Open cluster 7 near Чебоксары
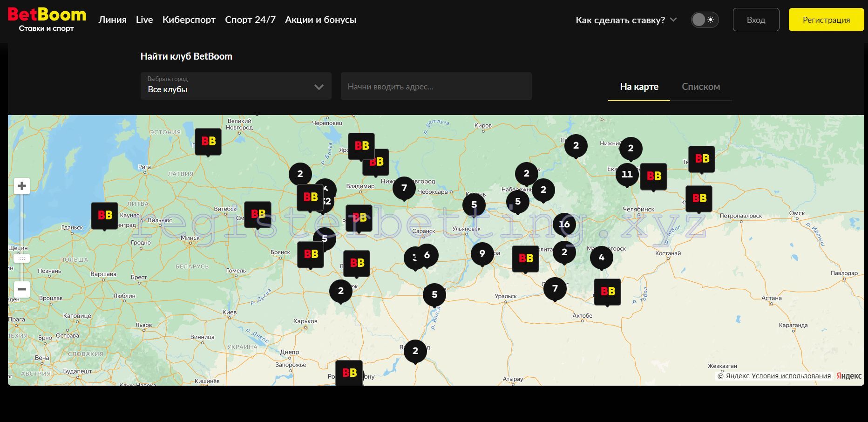Screen dimensions: 868x422 (404, 189)
